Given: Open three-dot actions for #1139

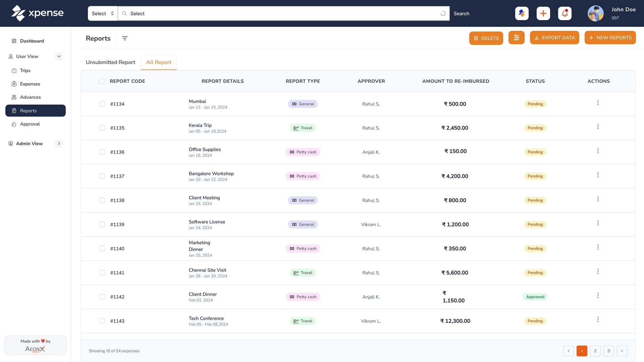Looking at the screenshot, I should (598, 223).
